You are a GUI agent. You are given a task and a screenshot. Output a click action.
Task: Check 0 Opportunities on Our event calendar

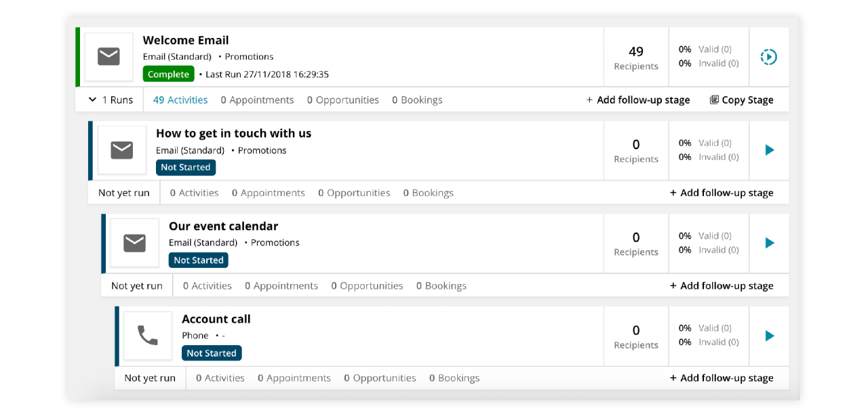[367, 285]
